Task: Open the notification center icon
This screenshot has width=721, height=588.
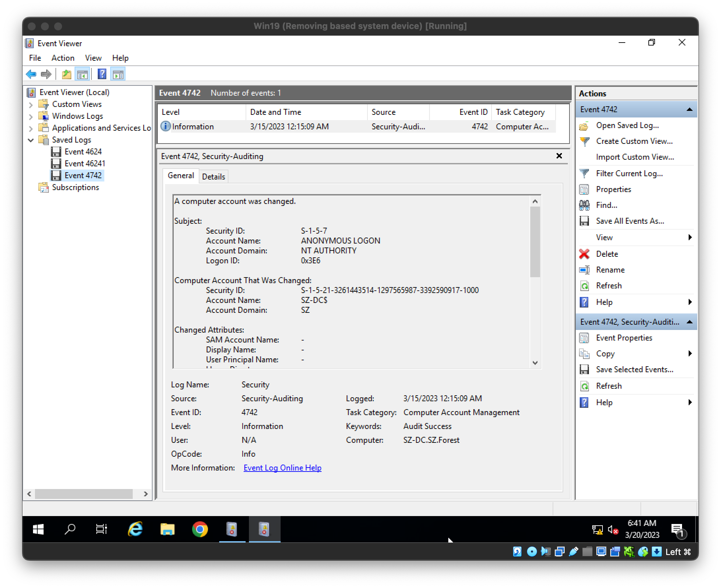Action: [678, 530]
